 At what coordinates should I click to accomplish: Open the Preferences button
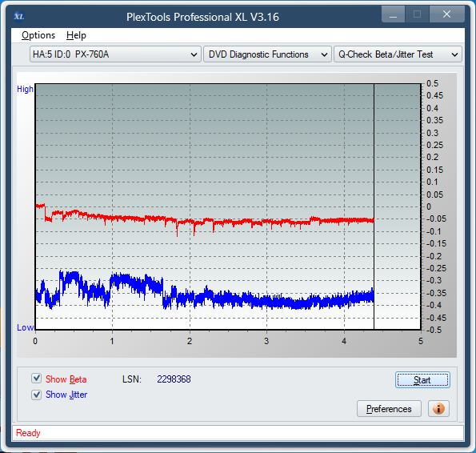click(389, 409)
